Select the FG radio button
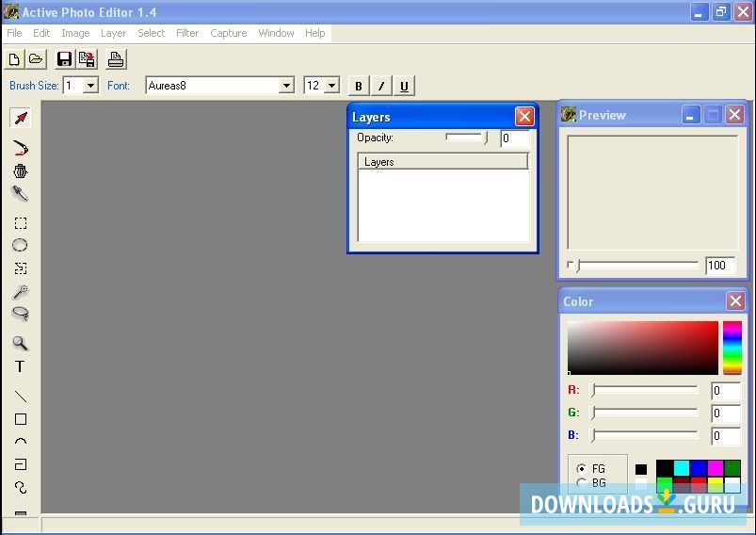The width and height of the screenshot is (756, 535). [582, 468]
